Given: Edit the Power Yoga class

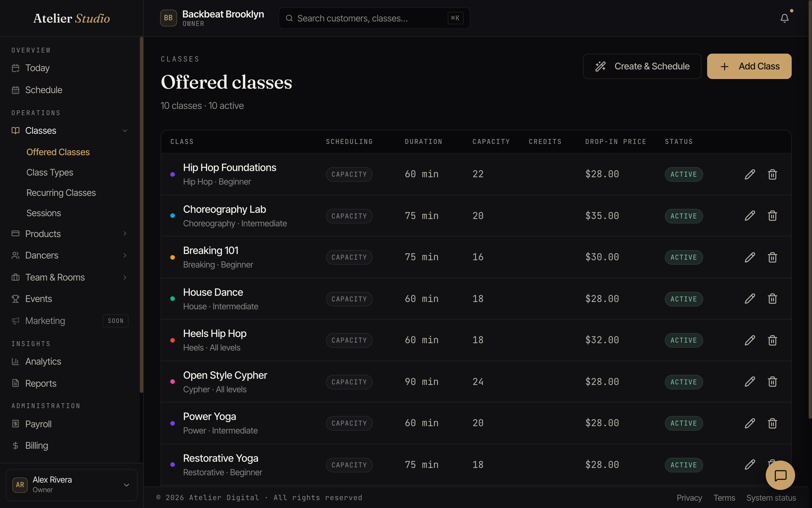Looking at the screenshot, I should point(750,423).
